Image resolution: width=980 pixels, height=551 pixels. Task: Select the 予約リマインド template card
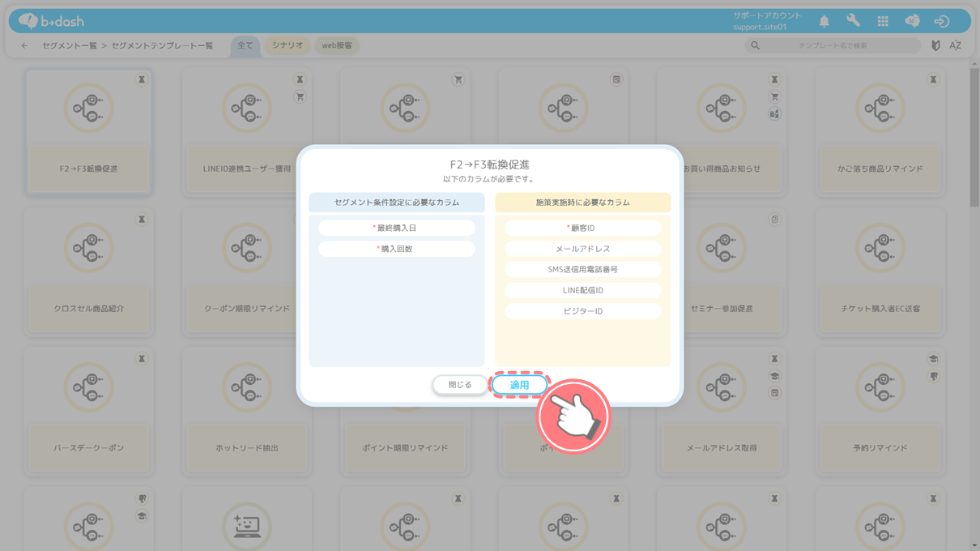[x=880, y=411]
